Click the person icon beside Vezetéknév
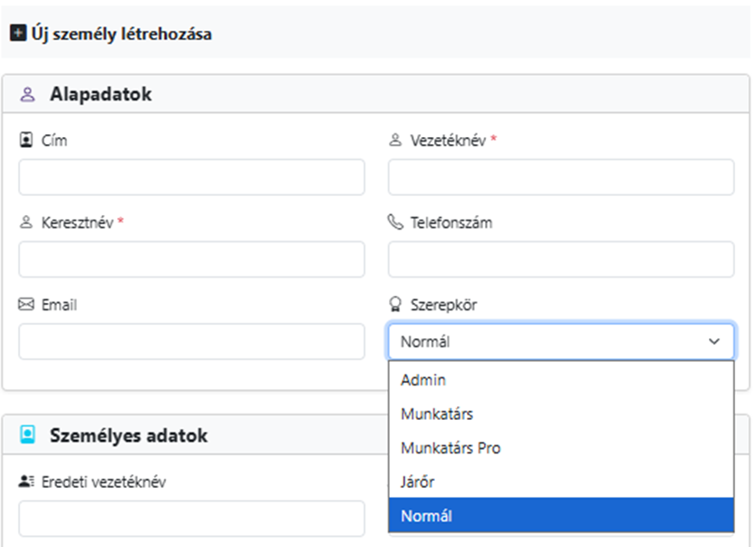 pyautogui.click(x=395, y=141)
